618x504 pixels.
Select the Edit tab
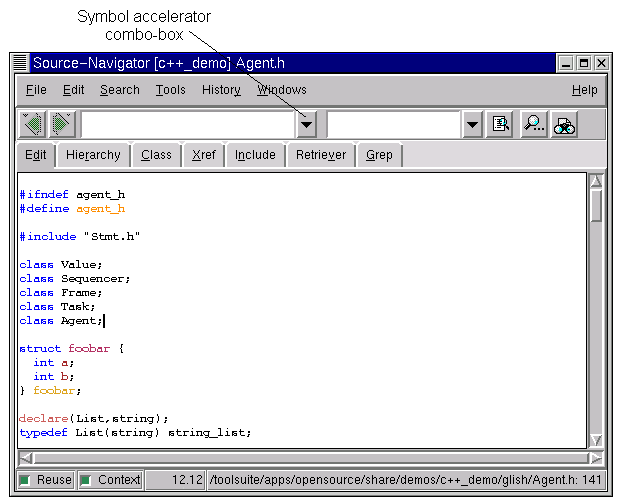click(36, 155)
